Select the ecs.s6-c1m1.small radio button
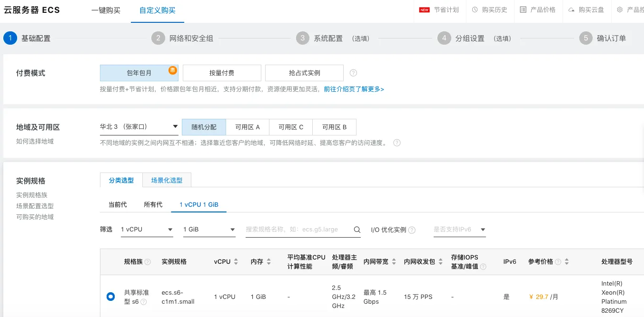644x317 pixels. tap(110, 296)
